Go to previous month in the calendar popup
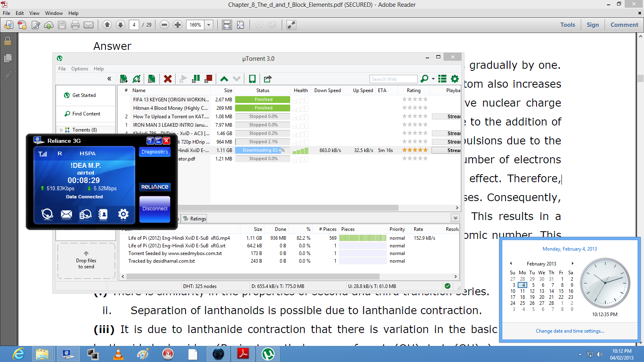This screenshot has width=644, height=362. click(x=511, y=263)
